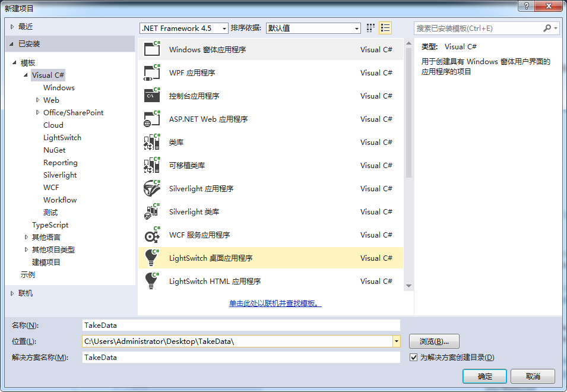This screenshot has width=567, height=392.
Task: Click the 可移植类库 template icon
Action: 152,165
